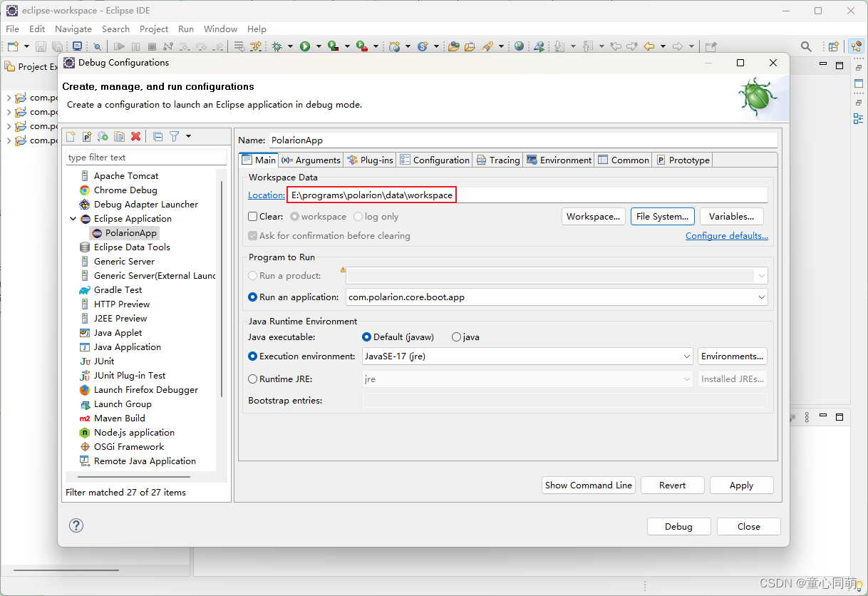Collapse the Eclipse Application tree node
Image resolution: width=868 pixels, height=596 pixels.
click(73, 219)
